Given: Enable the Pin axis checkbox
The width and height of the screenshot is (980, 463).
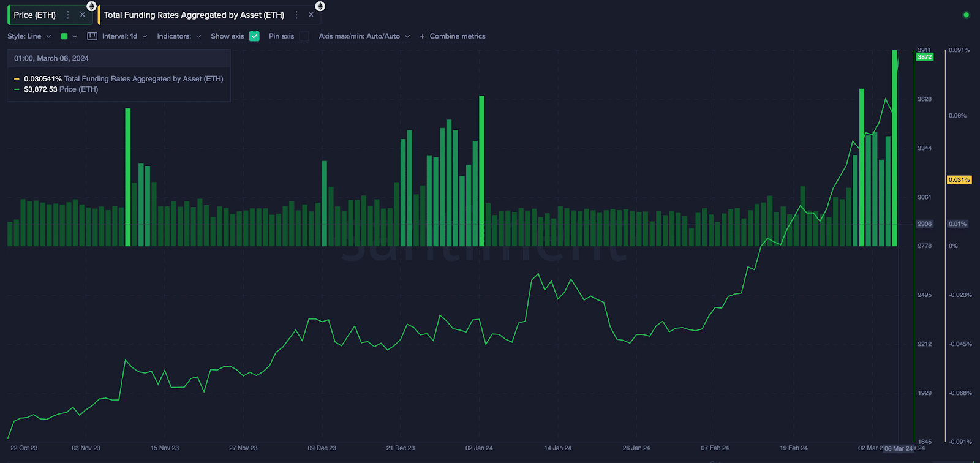Looking at the screenshot, I should (304, 36).
